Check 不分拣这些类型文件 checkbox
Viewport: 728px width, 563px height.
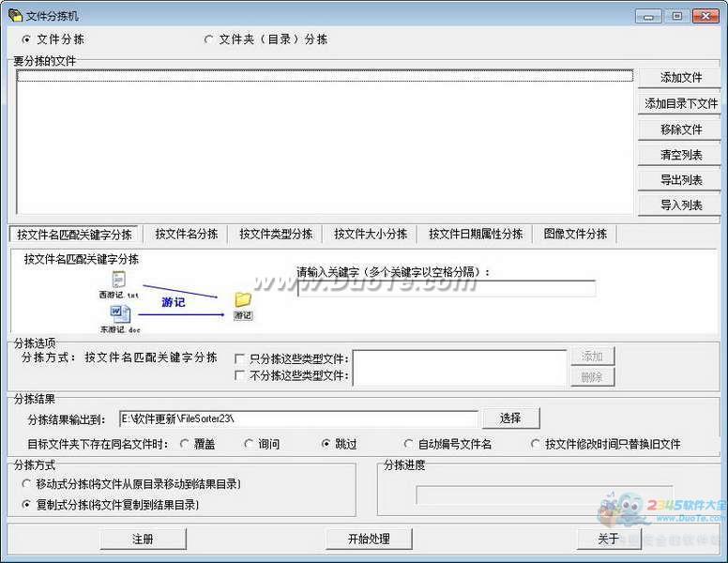click(239, 375)
